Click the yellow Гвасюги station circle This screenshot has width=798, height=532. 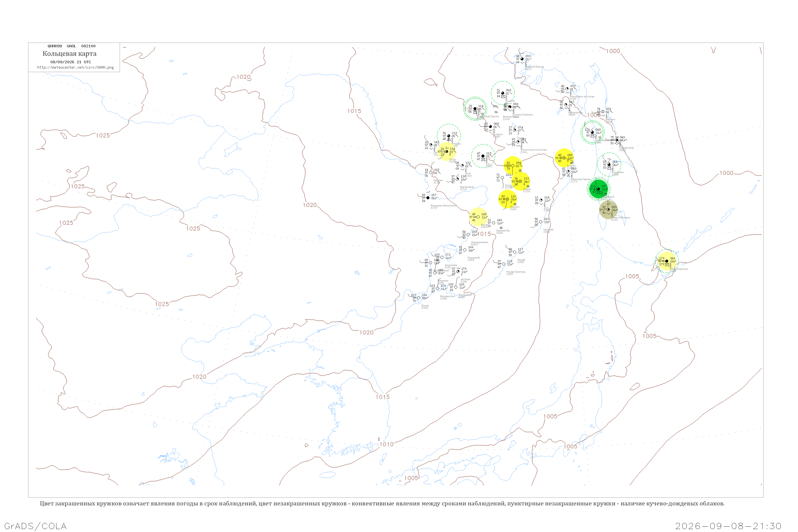click(x=508, y=199)
